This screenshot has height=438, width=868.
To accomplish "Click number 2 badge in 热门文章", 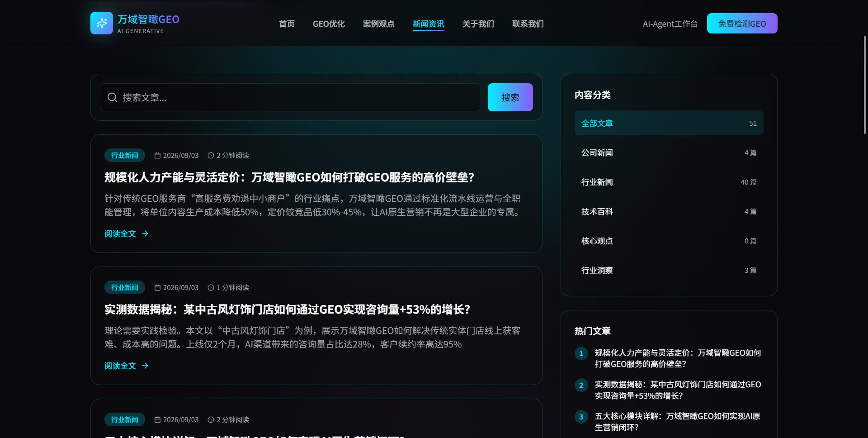I will click(x=581, y=385).
